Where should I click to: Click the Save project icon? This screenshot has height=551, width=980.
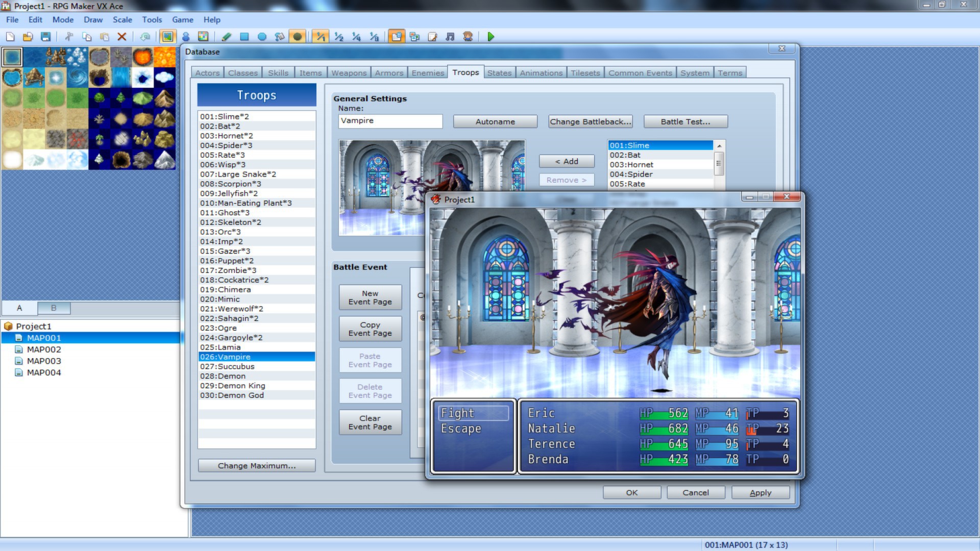click(x=45, y=36)
